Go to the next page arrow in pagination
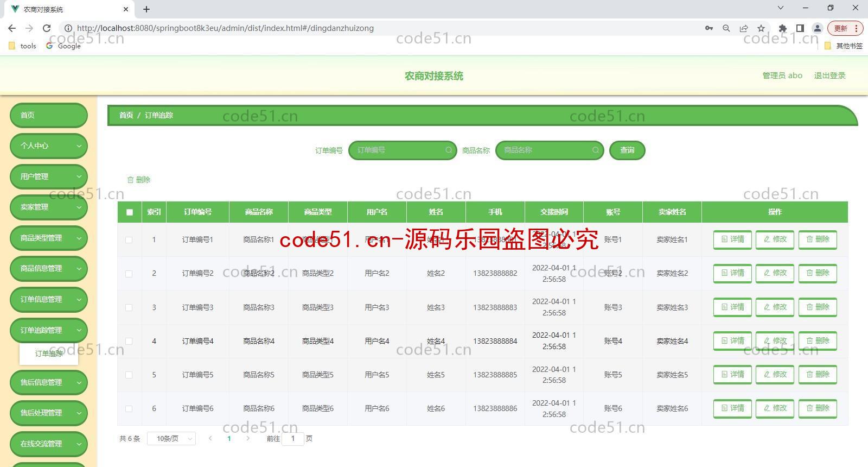The height and width of the screenshot is (467, 868). 248,438
